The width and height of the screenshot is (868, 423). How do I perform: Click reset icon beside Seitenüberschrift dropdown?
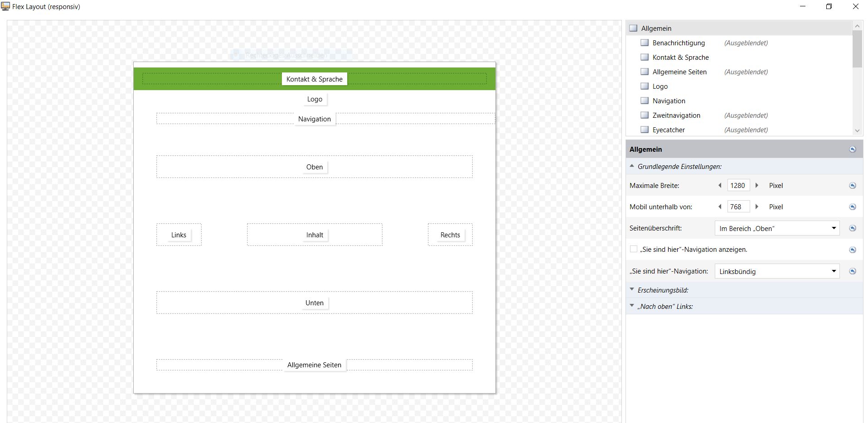pyautogui.click(x=852, y=228)
